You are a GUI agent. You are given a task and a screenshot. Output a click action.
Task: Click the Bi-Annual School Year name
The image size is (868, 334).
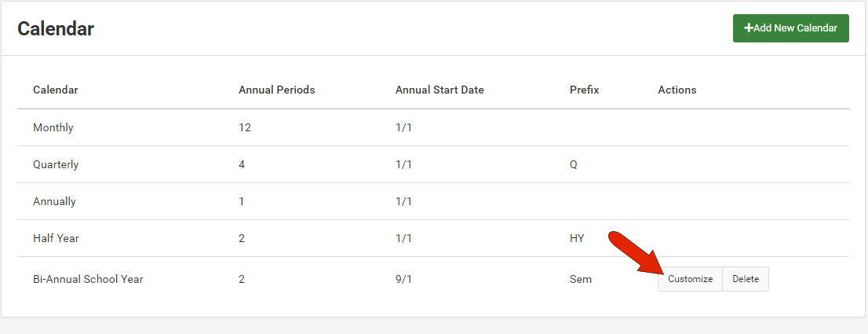point(88,279)
